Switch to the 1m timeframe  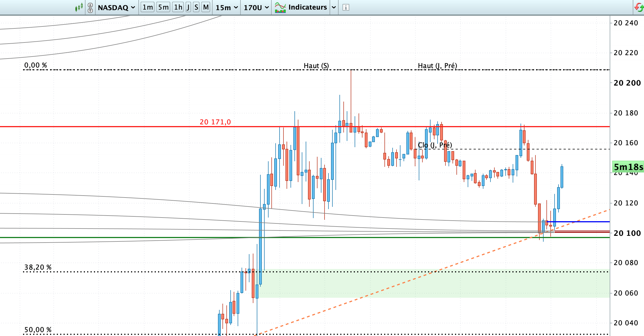point(148,7)
